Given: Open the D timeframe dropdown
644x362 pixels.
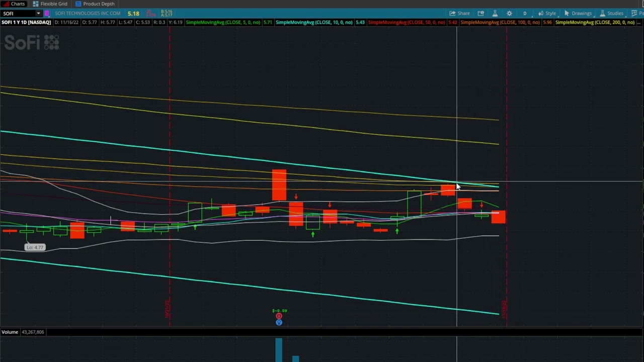Looking at the screenshot, I should tap(525, 14).
